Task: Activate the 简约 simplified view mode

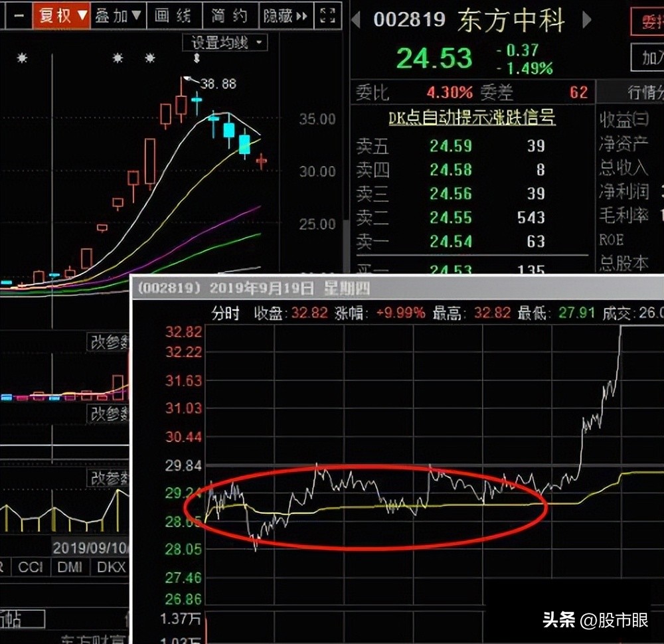Action: click(x=230, y=15)
